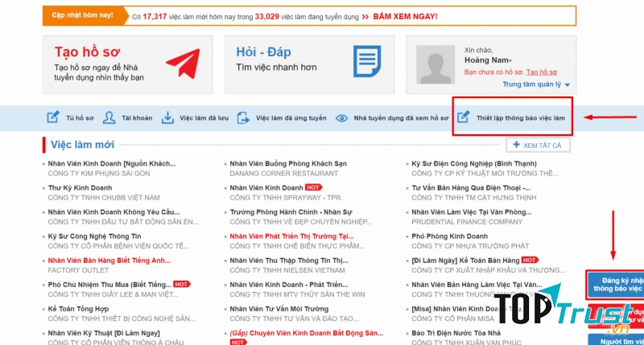Viewport: 644px width, 345px height.
Task: Open the Thư Ký Kinh Doanh job listing
Action: click(x=80, y=187)
